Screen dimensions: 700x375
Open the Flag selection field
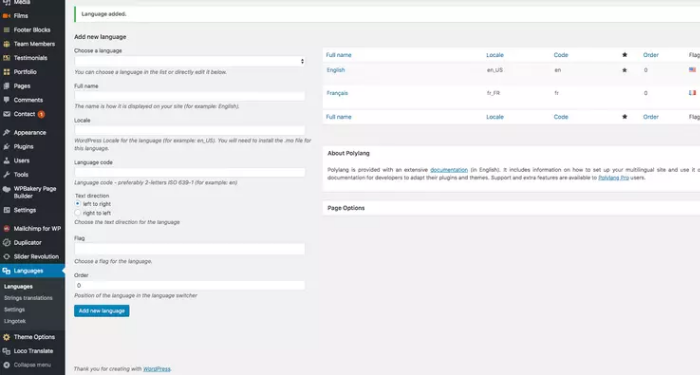[x=190, y=249]
